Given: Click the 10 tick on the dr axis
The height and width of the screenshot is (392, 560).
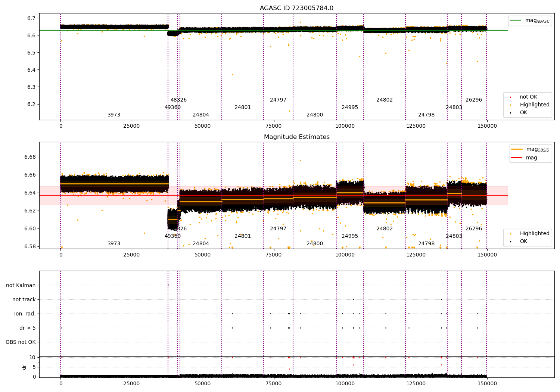Looking at the screenshot, I should [32, 357].
